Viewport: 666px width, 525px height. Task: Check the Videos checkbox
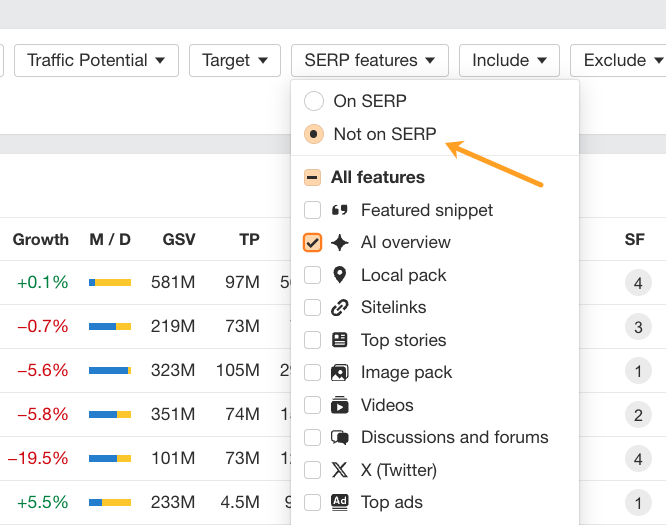coord(312,405)
